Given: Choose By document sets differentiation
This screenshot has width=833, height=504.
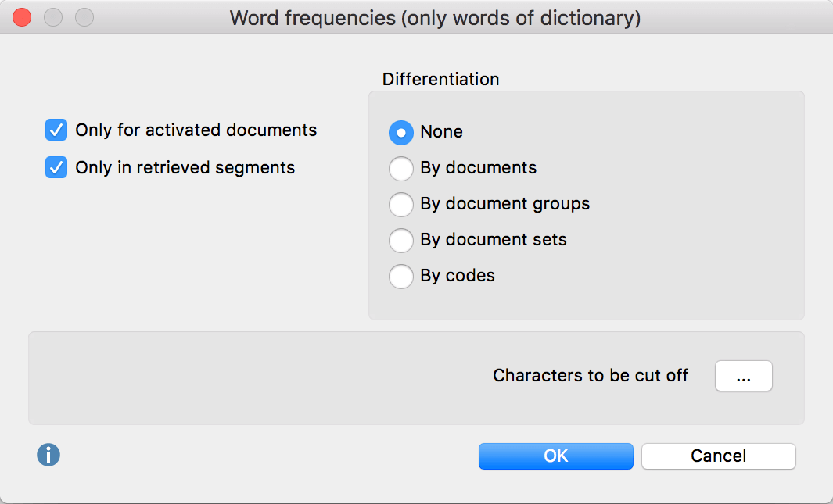Looking at the screenshot, I should pyautogui.click(x=401, y=241).
